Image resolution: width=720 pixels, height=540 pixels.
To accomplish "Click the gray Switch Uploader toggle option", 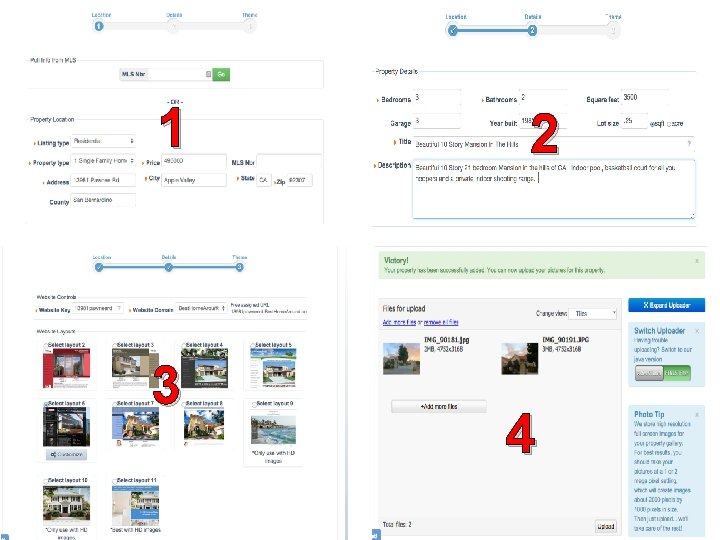I will (649, 373).
